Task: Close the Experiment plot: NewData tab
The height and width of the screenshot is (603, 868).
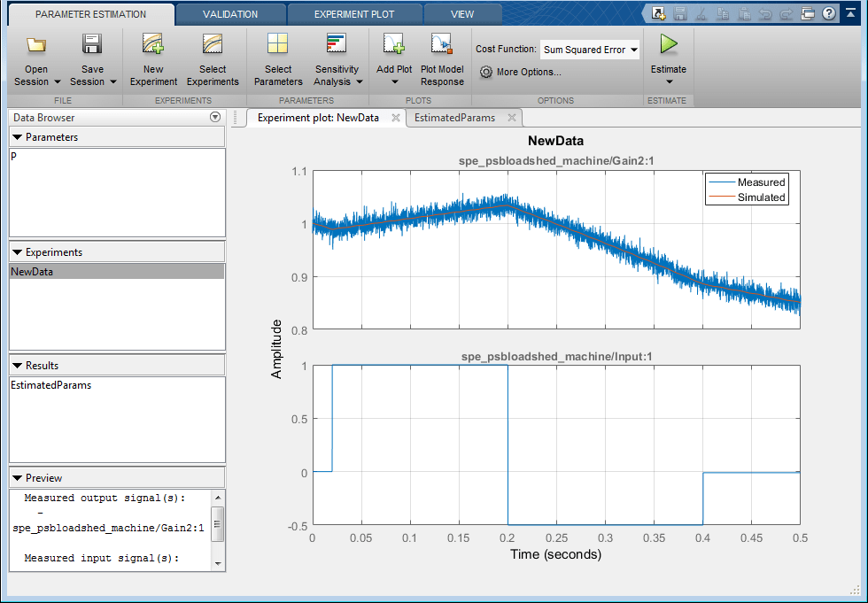Action: pos(395,118)
